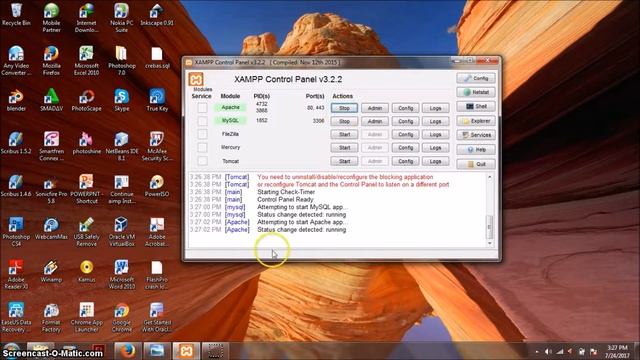Toggle the FileZilla service checkbox
The width and height of the screenshot is (640, 360).
[202, 134]
